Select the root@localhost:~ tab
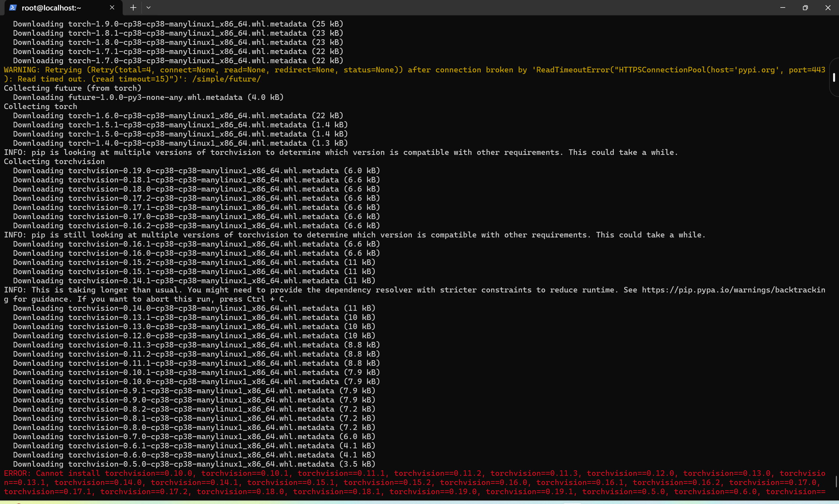 pos(52,8)
